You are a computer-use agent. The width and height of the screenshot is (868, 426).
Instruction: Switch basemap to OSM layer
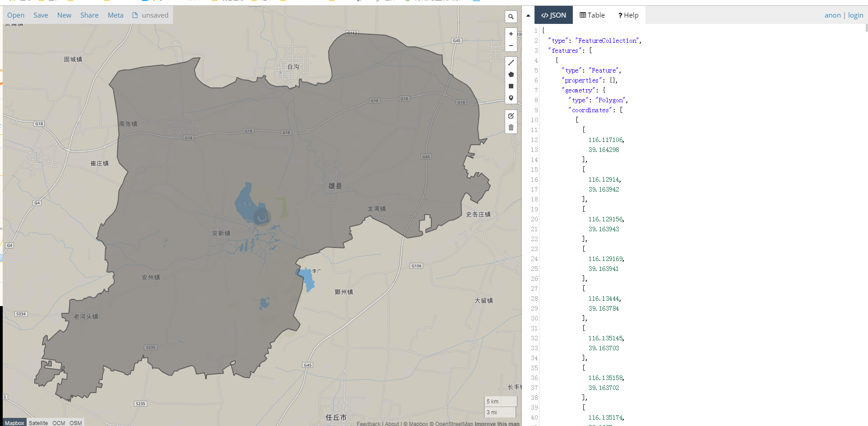coord(75,423)
